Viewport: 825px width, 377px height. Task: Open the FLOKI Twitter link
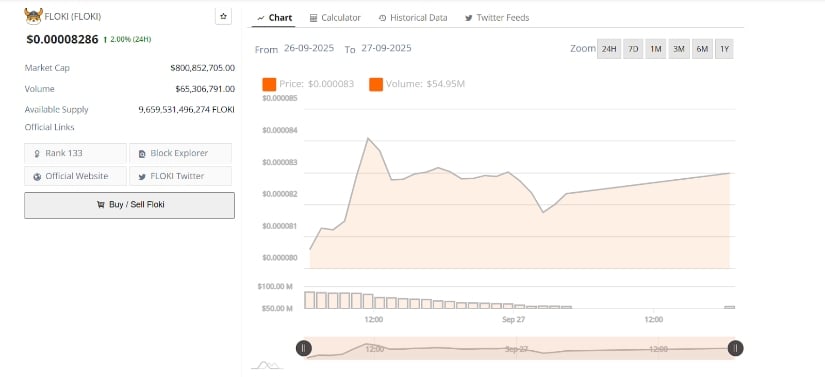[180, 176]
